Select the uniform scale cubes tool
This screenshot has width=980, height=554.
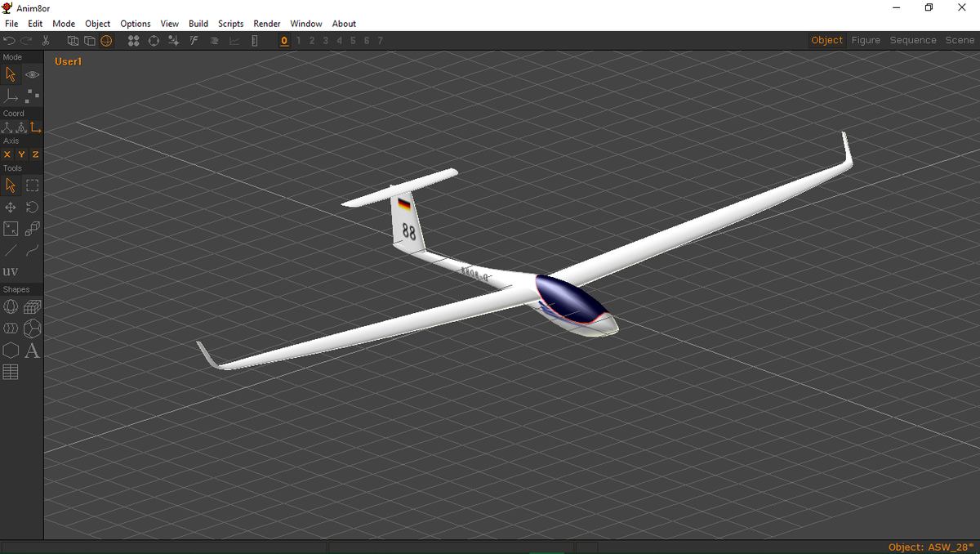tap(33, 229)
